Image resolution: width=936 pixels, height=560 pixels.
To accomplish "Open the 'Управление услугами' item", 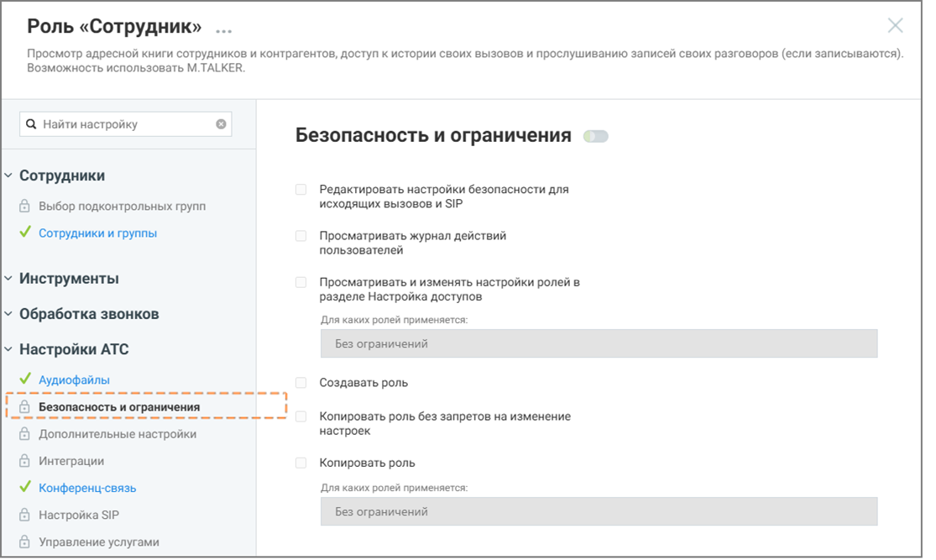I will pyautogui.click(x=99, y=542).
